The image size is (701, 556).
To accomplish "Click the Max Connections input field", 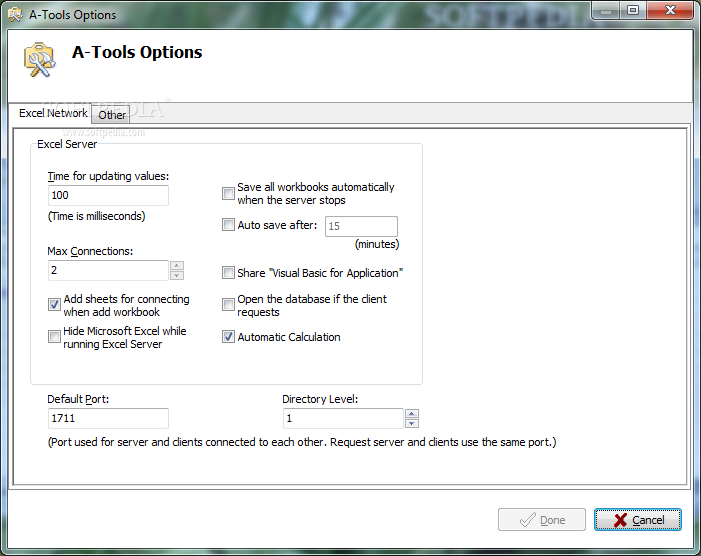I will (x=108, y=270).
